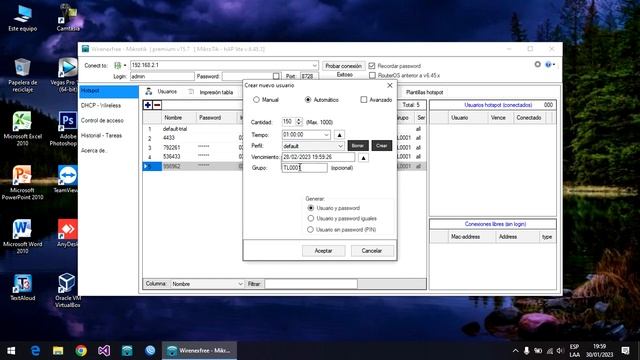Open Camtasia desktop shortcut
This screenshot has width=640, height=360.
click(67, 18)
